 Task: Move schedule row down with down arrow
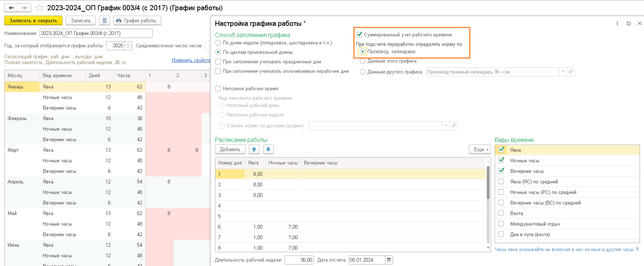point(268,150)
